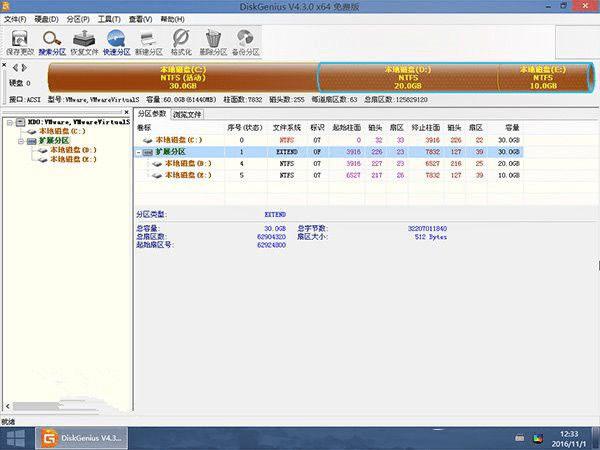600x450 pixels.
Task: Click the 起始柱面 column header
Action: (347, 128)
